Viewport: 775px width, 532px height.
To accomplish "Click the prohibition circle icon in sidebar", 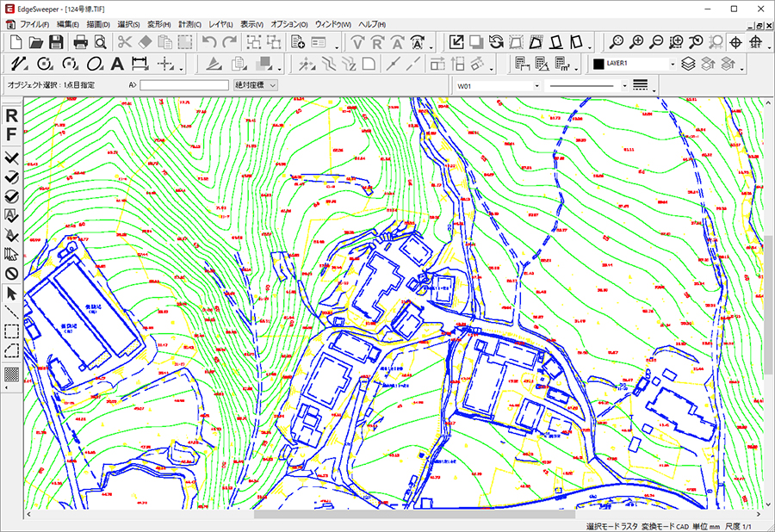I will [12, 273].
